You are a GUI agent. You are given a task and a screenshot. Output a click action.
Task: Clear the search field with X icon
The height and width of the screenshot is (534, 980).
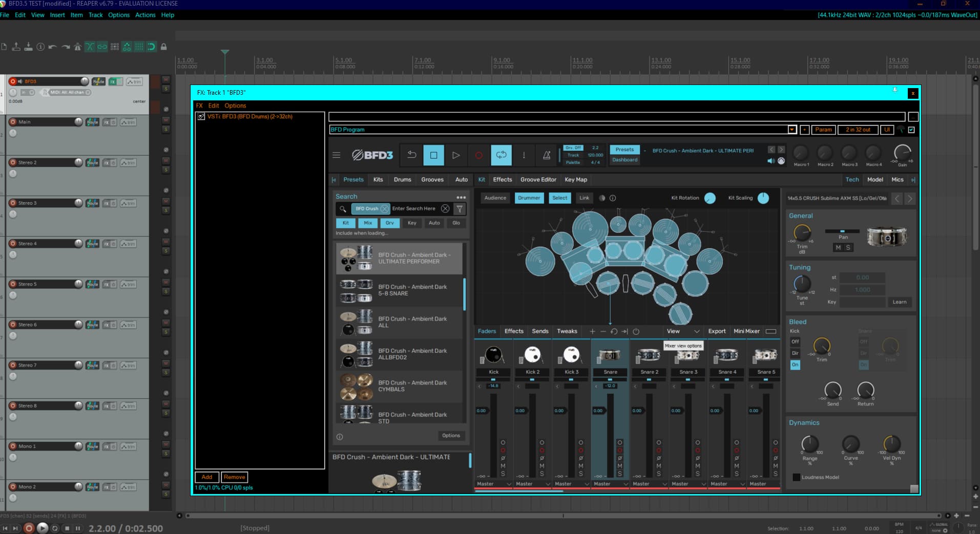tap(445, 208)
